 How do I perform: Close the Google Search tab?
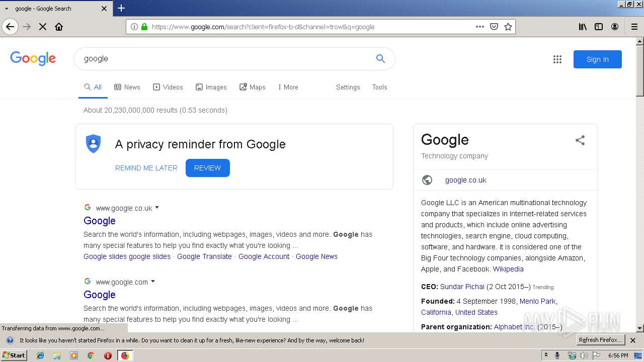[104, 9]
